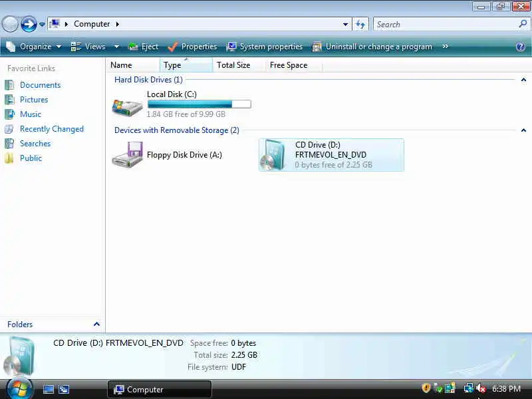Image resolution: width=532 pixels, height=399 pixels.
Task: Open System properties from toolbar
Action: pyautogui.click(x=265, y=47)
